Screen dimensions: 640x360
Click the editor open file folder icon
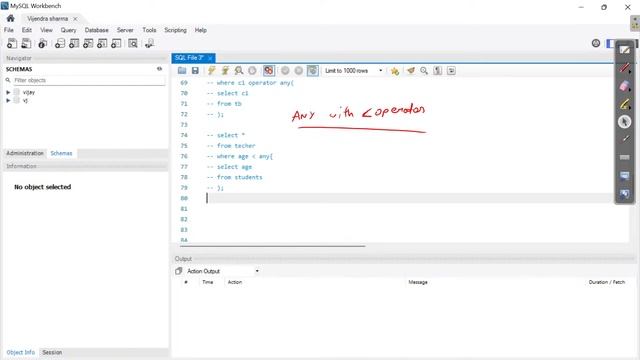pos(182,71)
